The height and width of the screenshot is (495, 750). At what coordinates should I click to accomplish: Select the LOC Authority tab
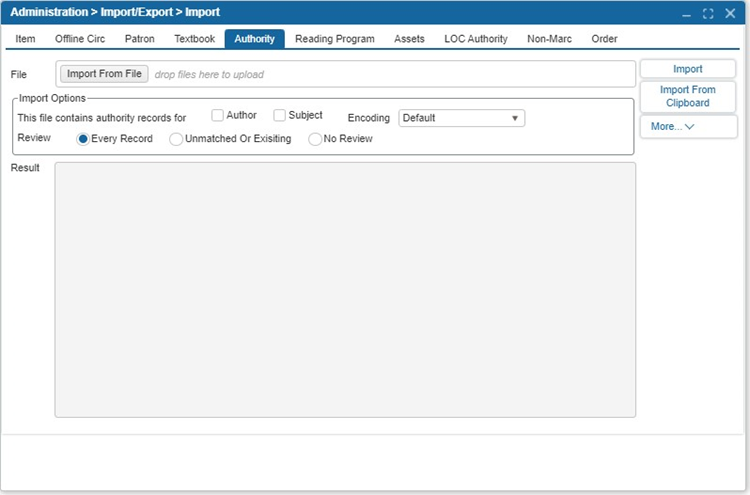tap(475, 39)
